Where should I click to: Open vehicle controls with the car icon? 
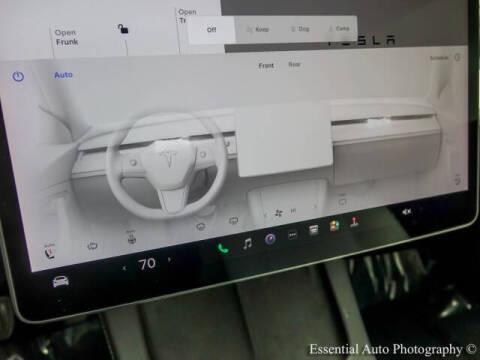(x=61, y=282)
